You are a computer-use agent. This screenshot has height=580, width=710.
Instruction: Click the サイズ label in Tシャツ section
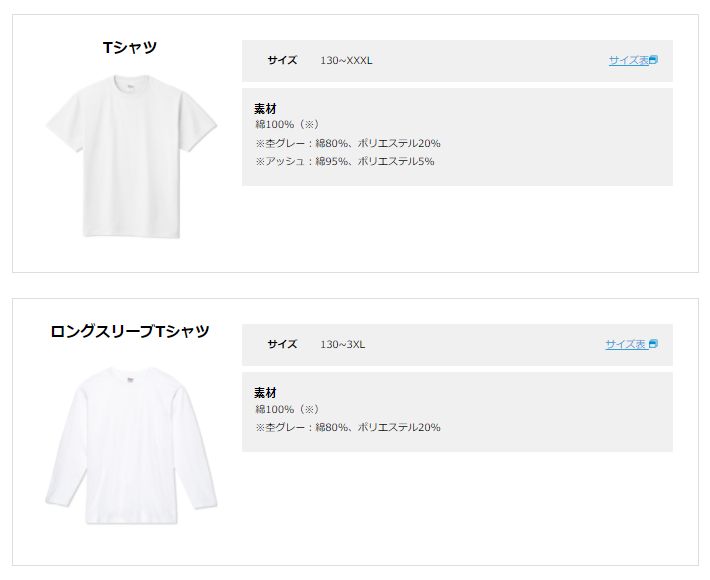(x=282, y=61)
